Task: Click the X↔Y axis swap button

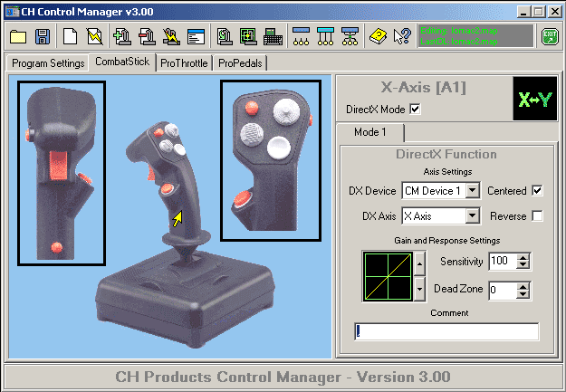Action: (x=535, y=99)
